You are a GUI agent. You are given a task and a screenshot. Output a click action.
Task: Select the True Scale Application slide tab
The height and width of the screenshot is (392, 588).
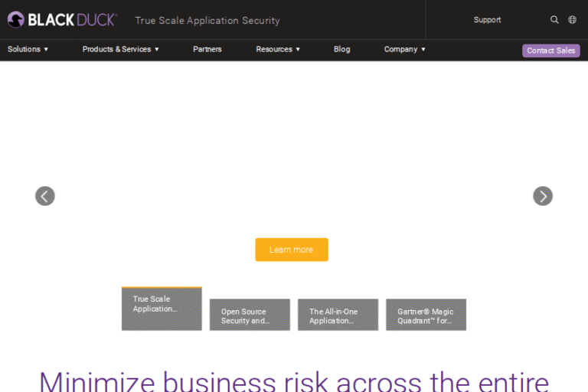tap(162, 309)
